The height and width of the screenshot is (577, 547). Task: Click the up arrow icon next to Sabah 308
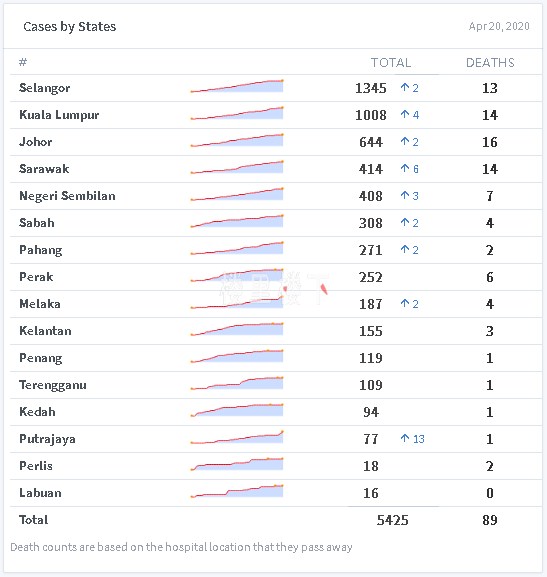pyautogui.click(x=405, y=222)
